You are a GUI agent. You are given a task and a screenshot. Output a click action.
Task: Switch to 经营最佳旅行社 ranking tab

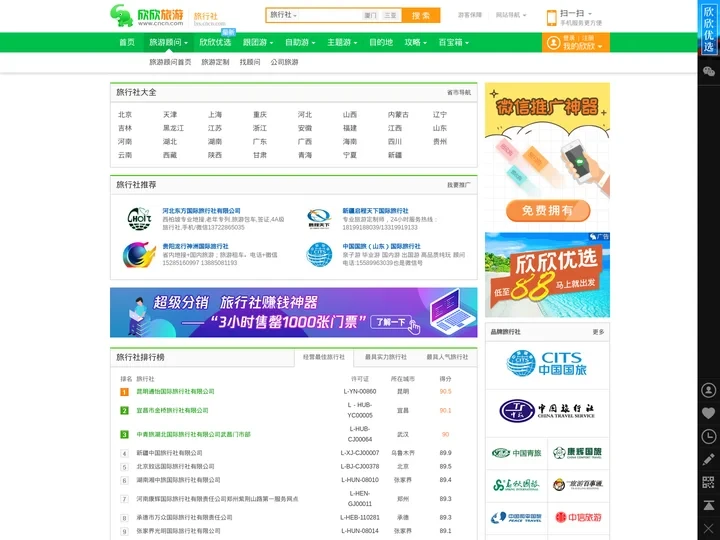pos(324,357)
